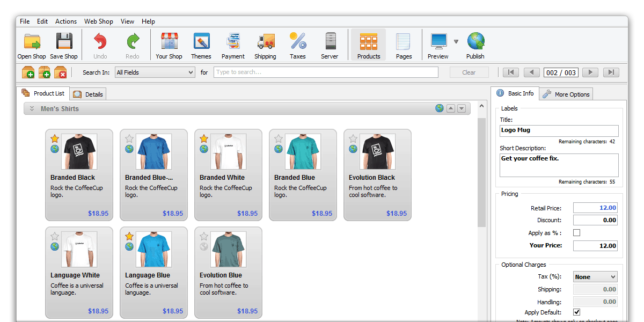Jump to the first record
The image size is (644, 322).
[510, 72]
